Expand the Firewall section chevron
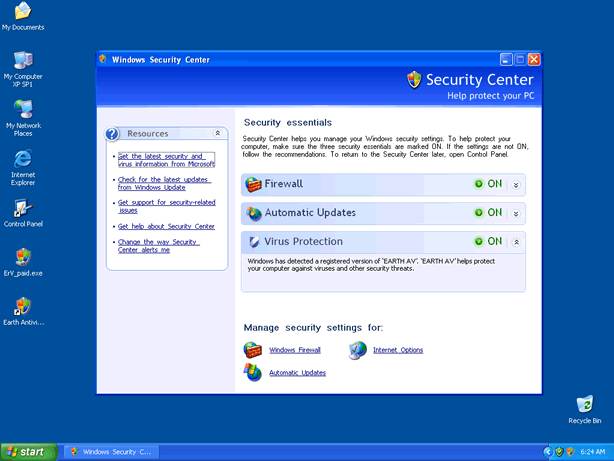 click(x=516, y=184)
